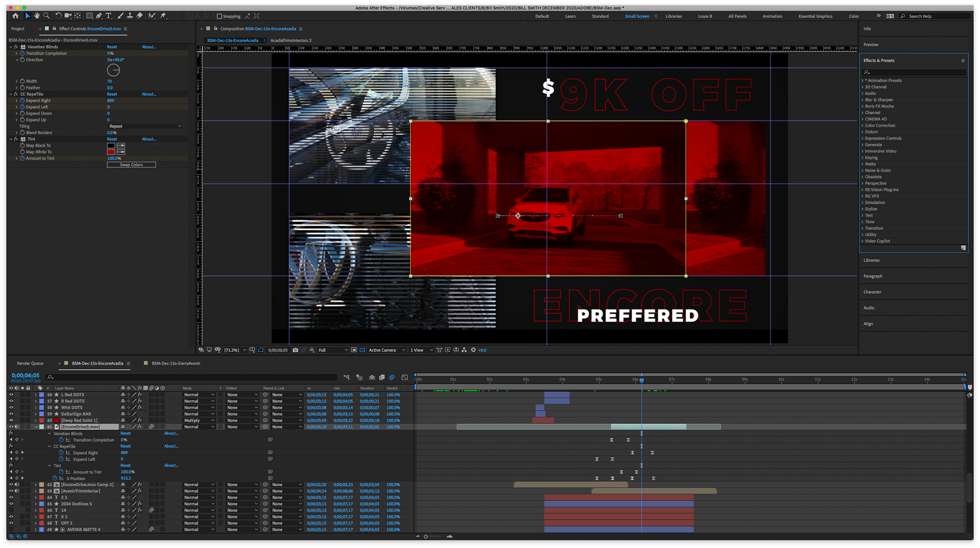Toggle visibility of Deep Red Solid 1 layer
The height and width of the screenshot is (548, 980).
pyautogui.click(x=11, y=420)
